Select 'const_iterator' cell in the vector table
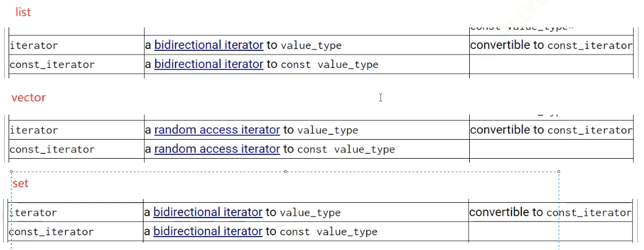644x250 pixels. coord(52,150)
